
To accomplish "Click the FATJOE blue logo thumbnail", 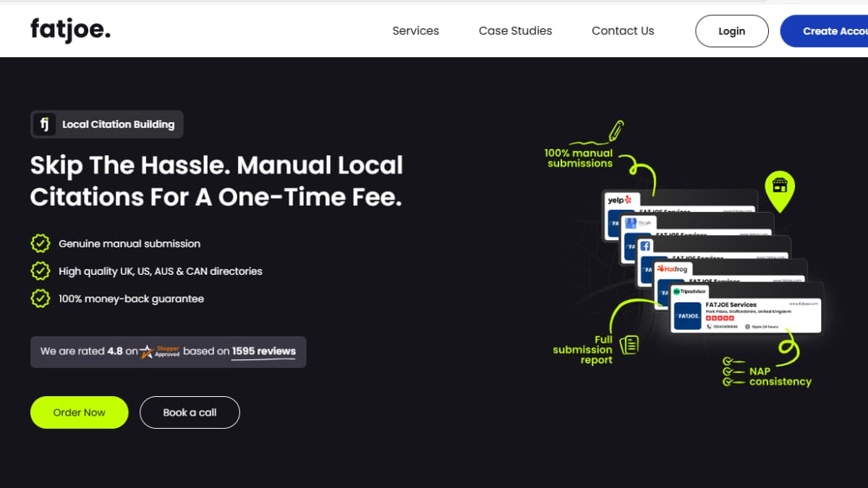I will [x=688, y=316].
